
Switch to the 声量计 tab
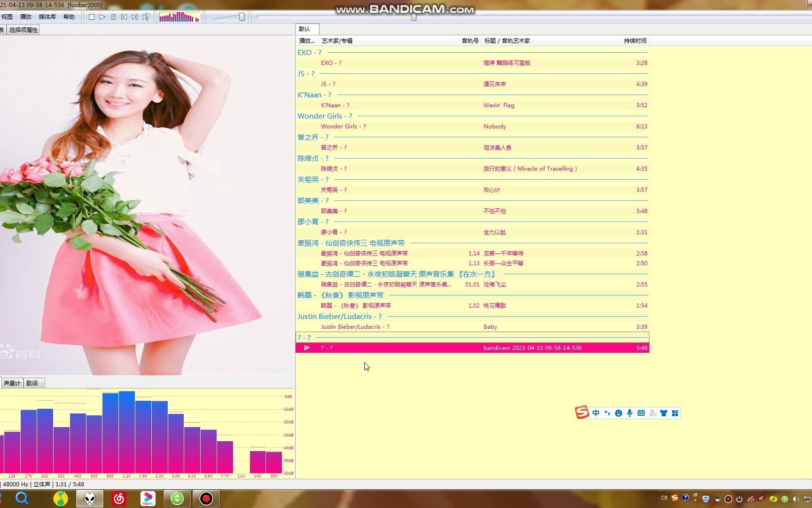click(12, 383)
